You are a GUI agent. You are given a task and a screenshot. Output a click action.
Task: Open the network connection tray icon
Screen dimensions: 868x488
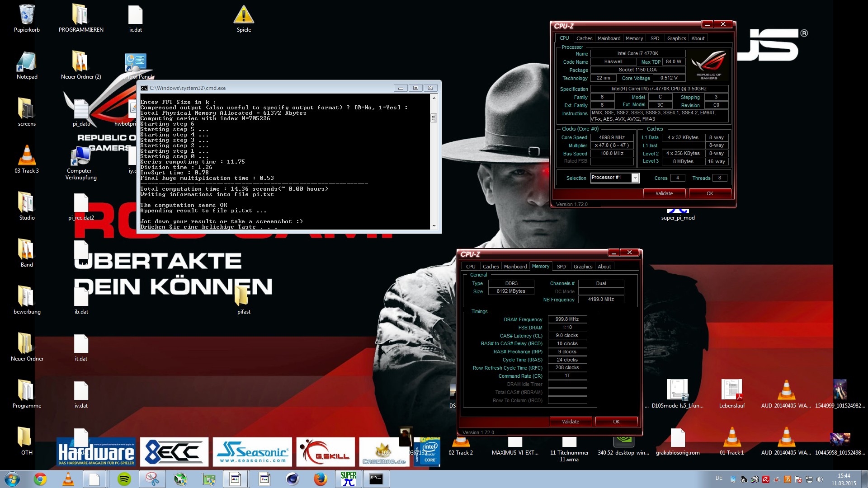click(x=809, y=479)
